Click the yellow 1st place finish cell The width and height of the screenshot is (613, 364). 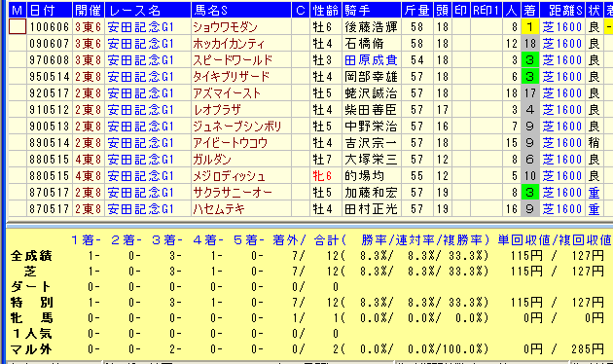coord(530,27)
